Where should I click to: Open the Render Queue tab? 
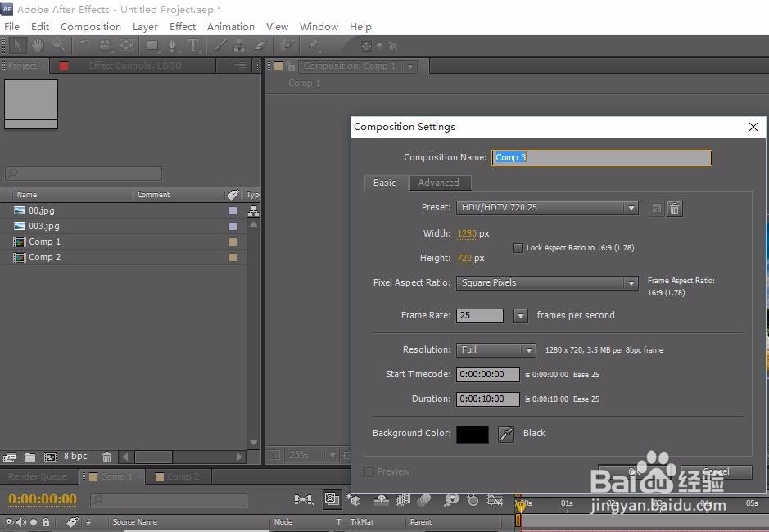click(x=38, y=476)
